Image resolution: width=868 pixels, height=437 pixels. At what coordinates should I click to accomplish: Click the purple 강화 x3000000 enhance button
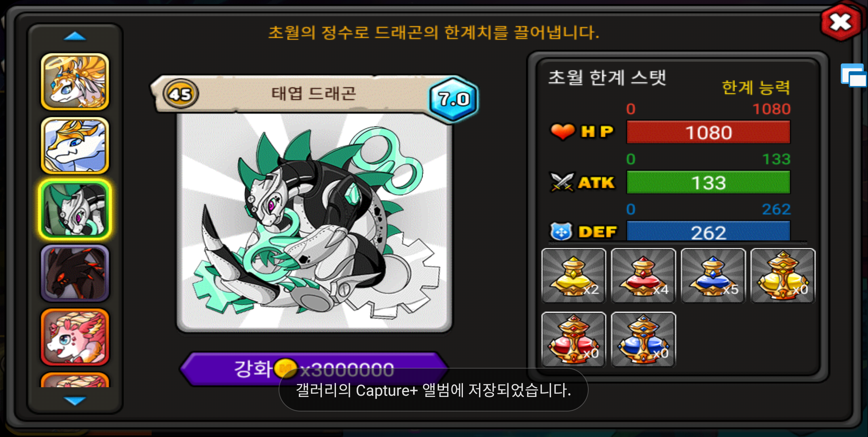tap(314, 369)
